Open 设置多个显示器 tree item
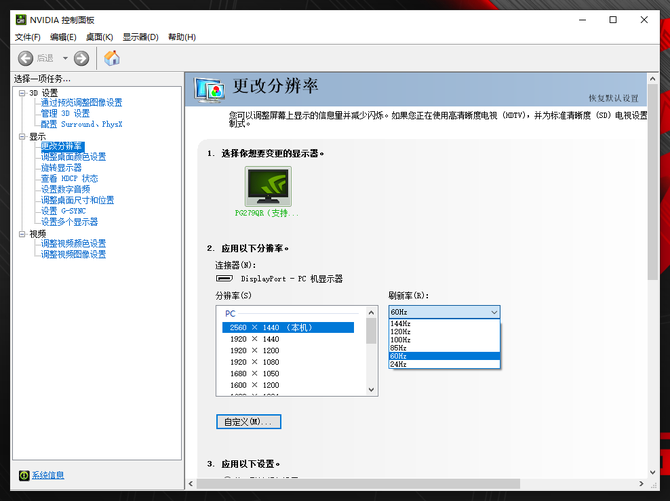This screenshot has width=670, height=501. click(x=69, y=222)
